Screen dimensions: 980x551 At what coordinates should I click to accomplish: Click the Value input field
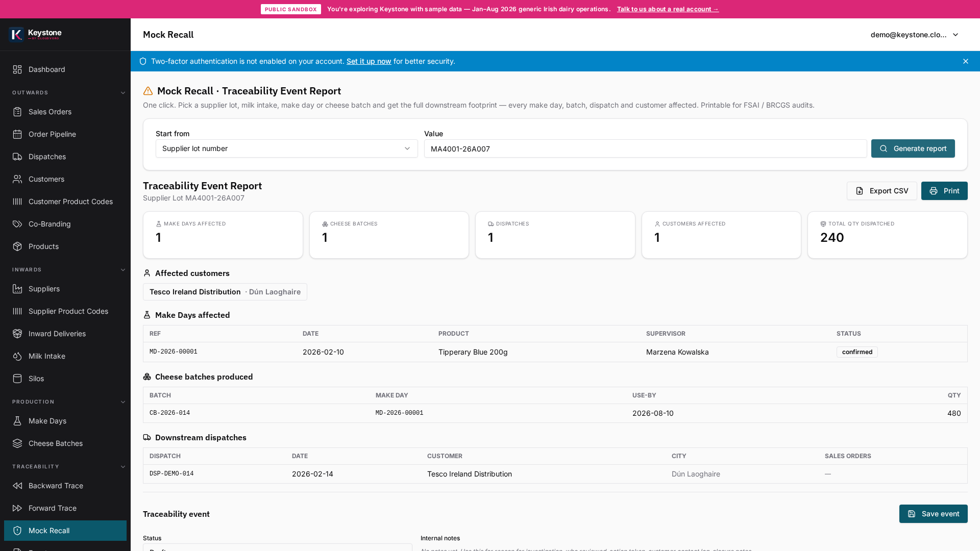[645, 148]
